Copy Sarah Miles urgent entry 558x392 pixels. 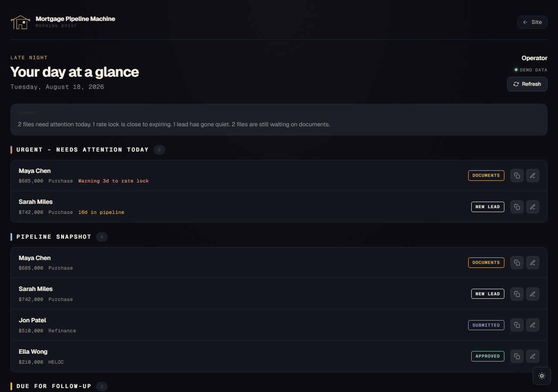point(517,207)
